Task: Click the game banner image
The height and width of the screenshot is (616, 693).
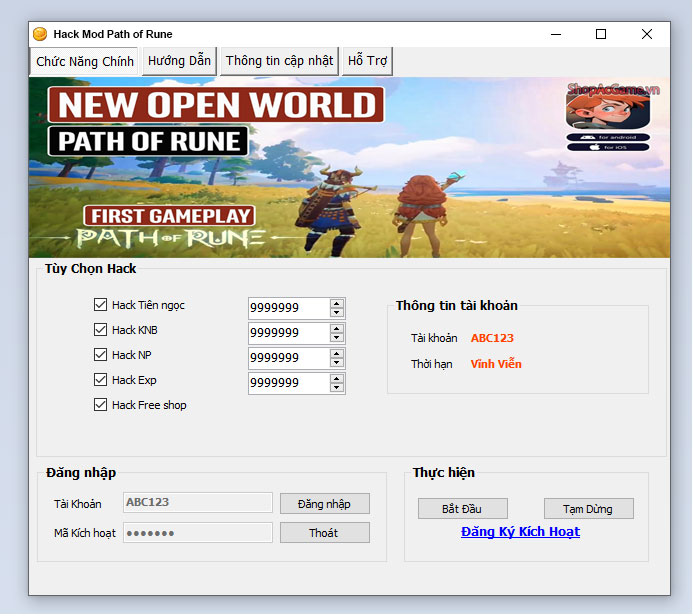Action: [x=349, y=167]
